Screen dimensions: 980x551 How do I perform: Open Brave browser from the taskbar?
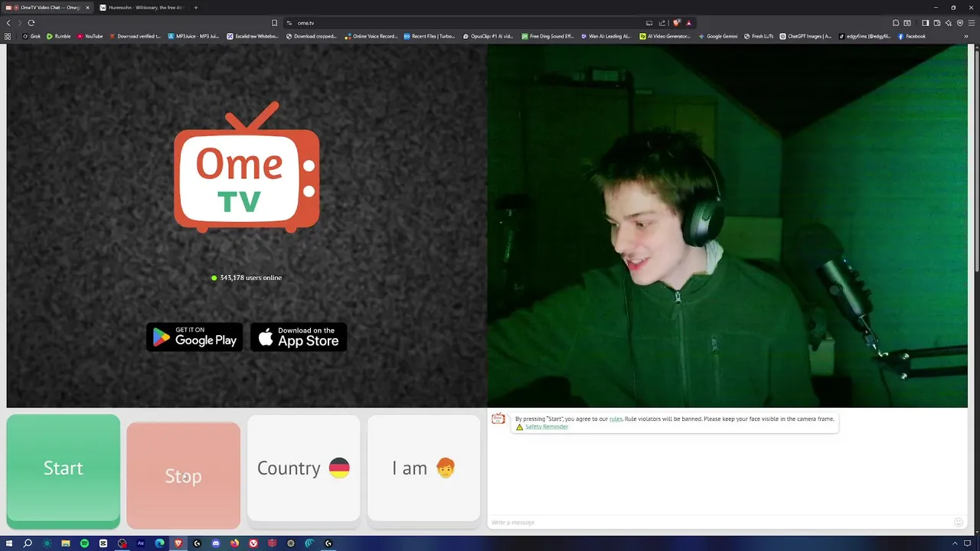point(178,543)
